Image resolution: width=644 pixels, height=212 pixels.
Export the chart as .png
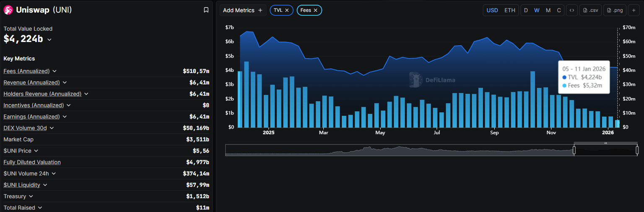click(614, 10)
